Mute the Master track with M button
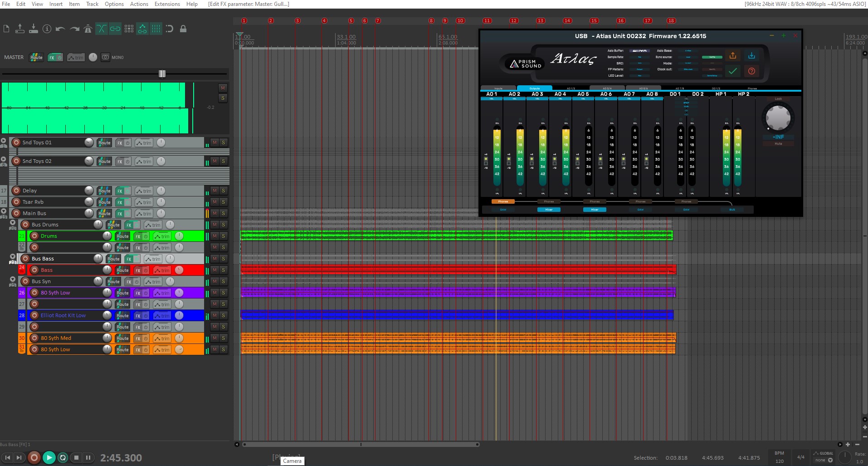This screenshot has width=868, height=466. click(x=223, y=88)
